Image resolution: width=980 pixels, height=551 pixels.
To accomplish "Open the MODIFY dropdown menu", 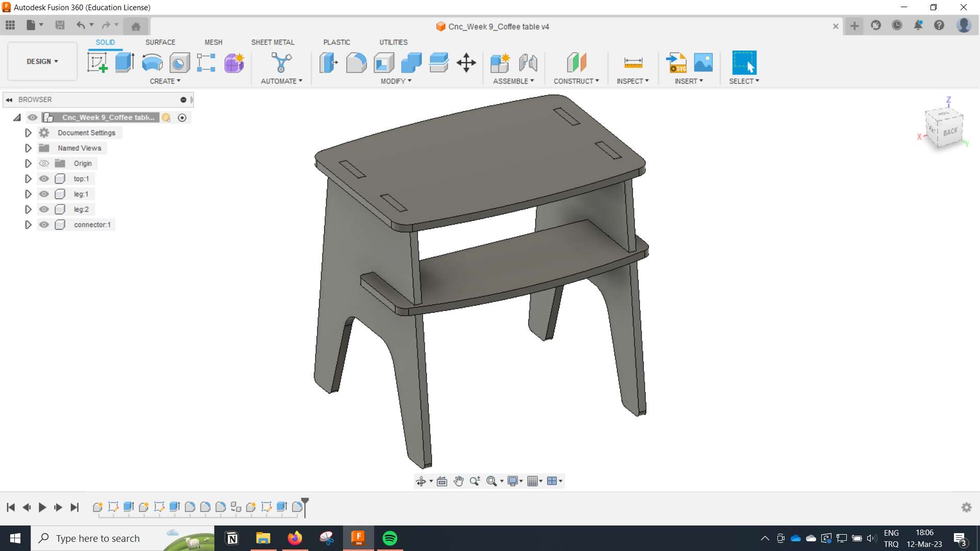I will click(396, 81).
